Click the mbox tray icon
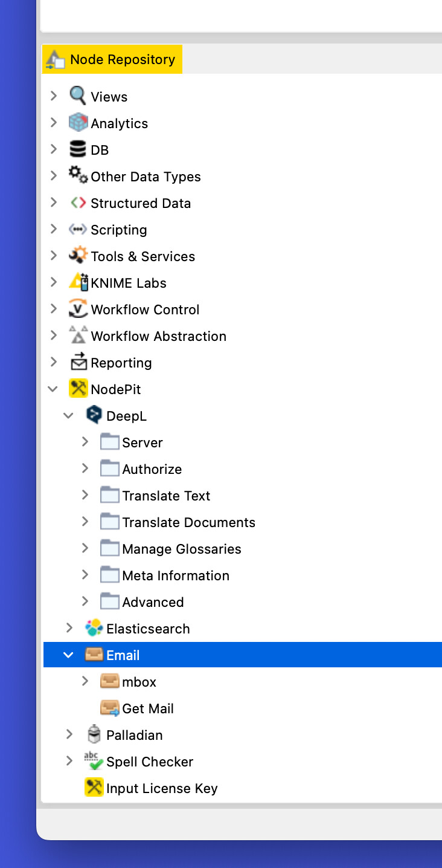 [x=109, y=681]
